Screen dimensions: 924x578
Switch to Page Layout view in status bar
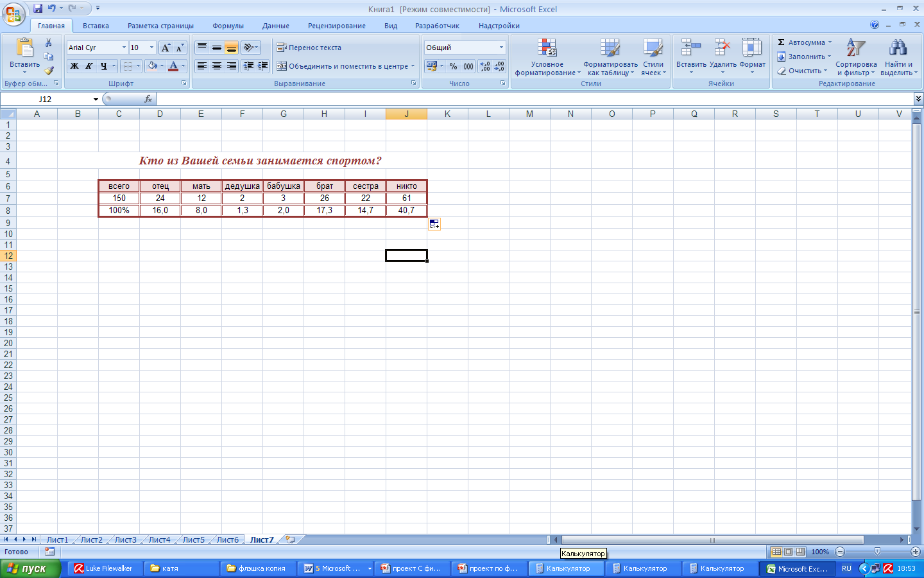point(788,552)
